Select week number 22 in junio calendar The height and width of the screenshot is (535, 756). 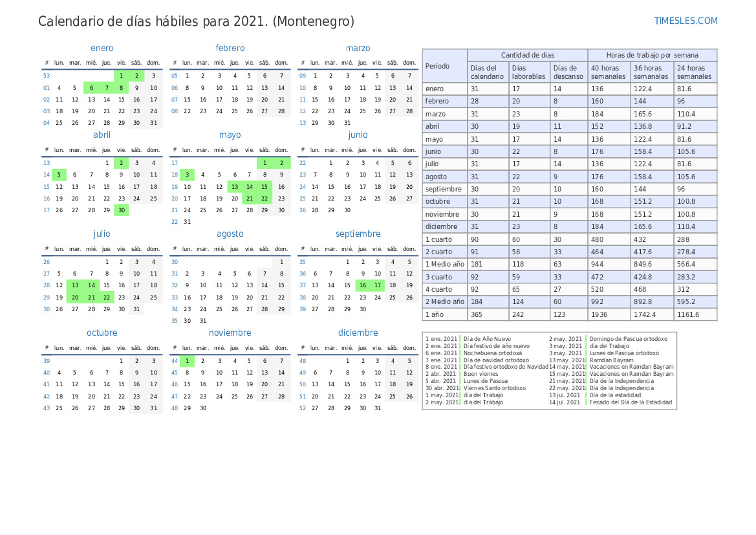point(303,163)
